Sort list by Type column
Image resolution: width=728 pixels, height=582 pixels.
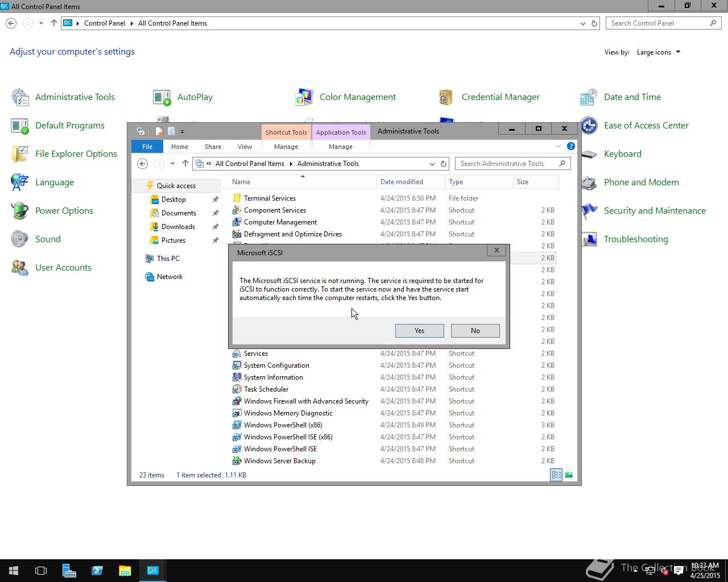coord(479,182)
